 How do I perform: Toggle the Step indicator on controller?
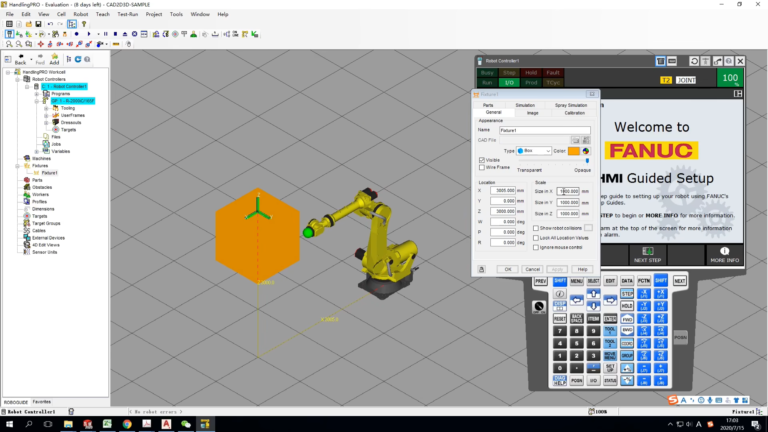pos(509,73)
